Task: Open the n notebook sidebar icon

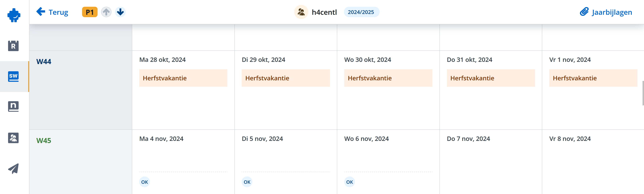Action: point(13,107)
